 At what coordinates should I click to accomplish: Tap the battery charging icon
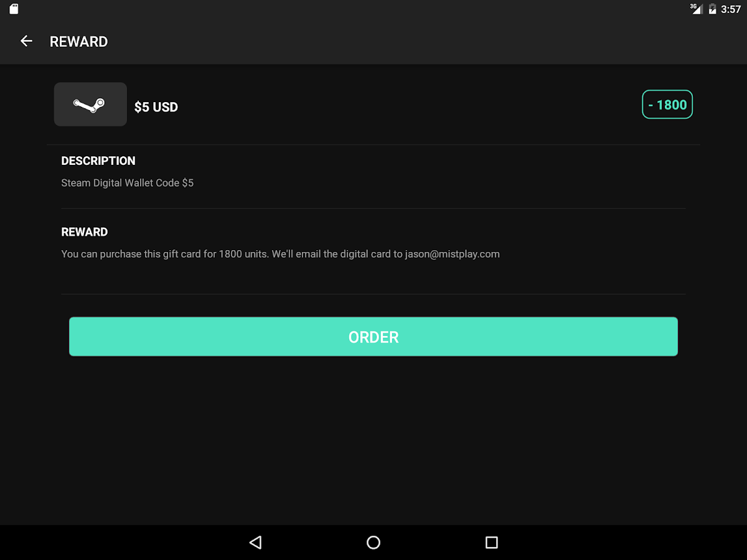click(712, 9)
